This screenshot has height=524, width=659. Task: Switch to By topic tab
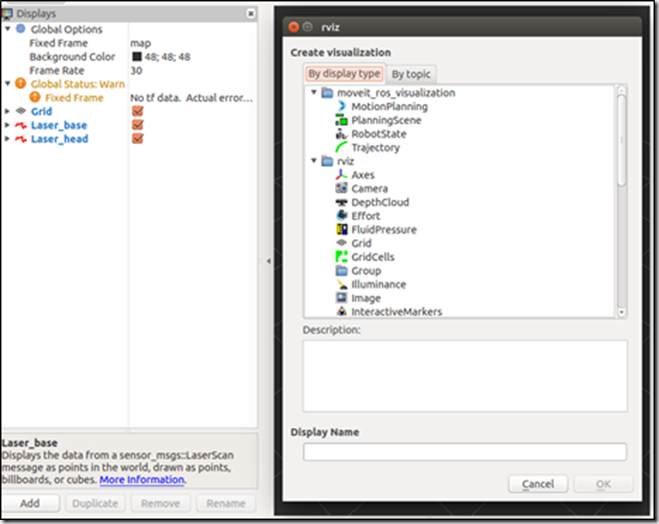411,74
